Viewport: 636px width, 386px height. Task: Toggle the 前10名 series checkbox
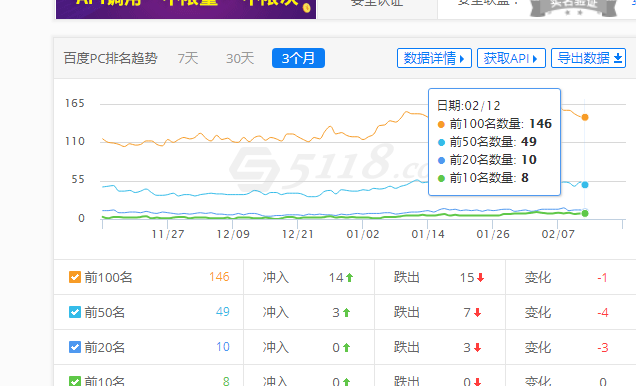pos(75,381)
